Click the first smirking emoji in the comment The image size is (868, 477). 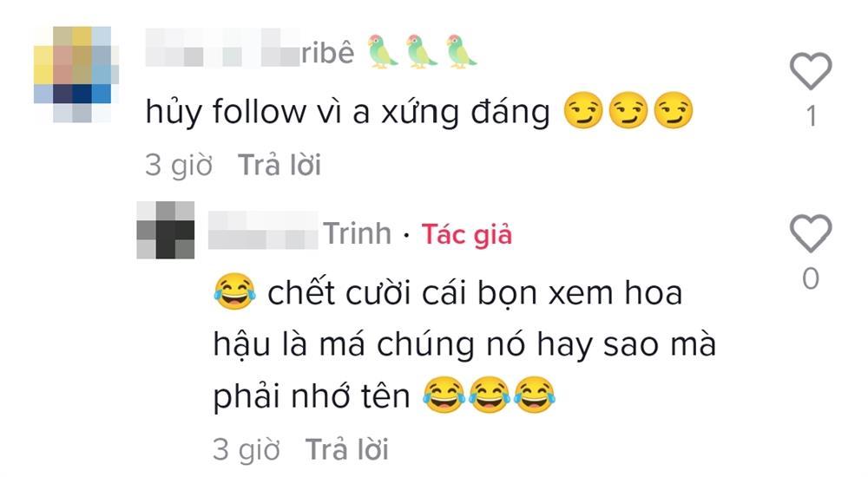click(x=583, y=111)
